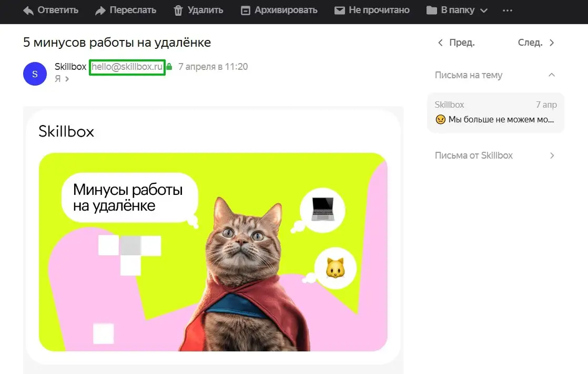Open the В папку dropdown arrow
Screen dimensions: 588x374
484,10
